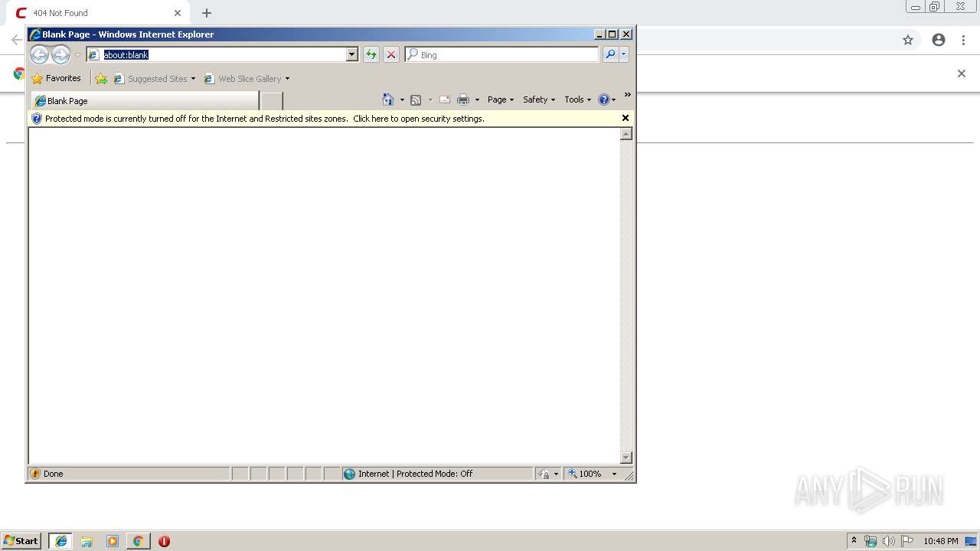Open the Favorites center button

tap(56, 78)
